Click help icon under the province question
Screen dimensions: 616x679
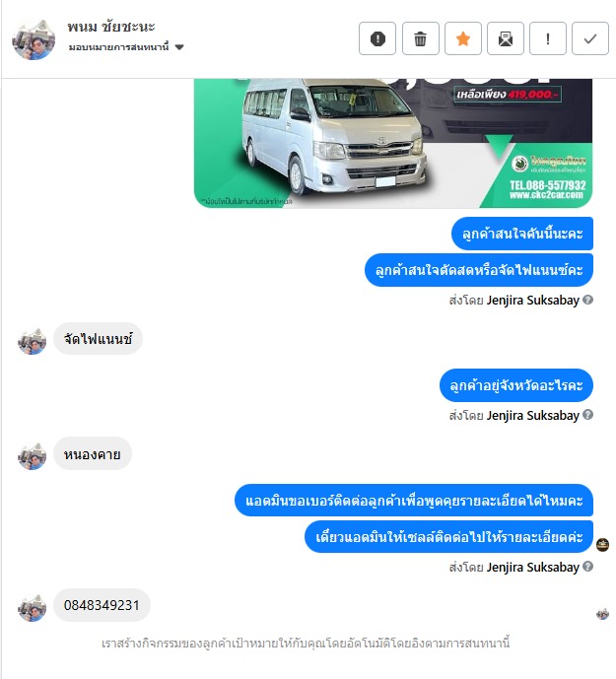point(587,415)
